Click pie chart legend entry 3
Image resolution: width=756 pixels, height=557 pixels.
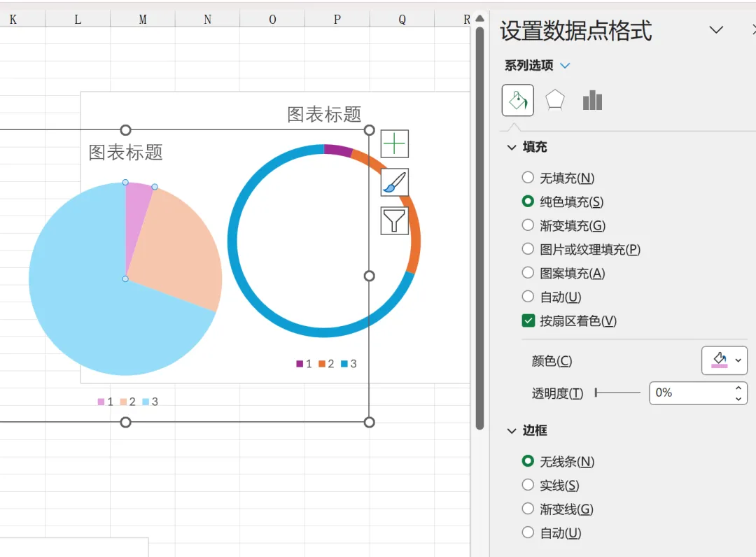point(150,402)
